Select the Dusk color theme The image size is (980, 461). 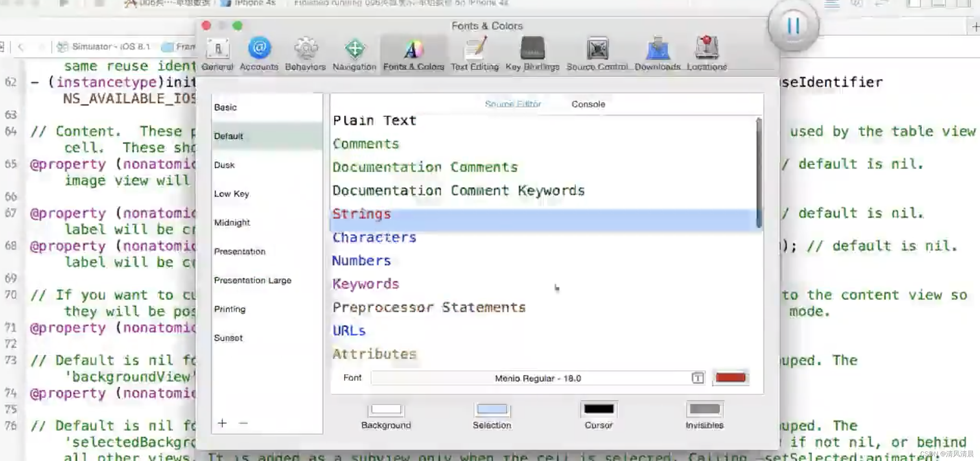pyautogui.click(x=225, y=164)
